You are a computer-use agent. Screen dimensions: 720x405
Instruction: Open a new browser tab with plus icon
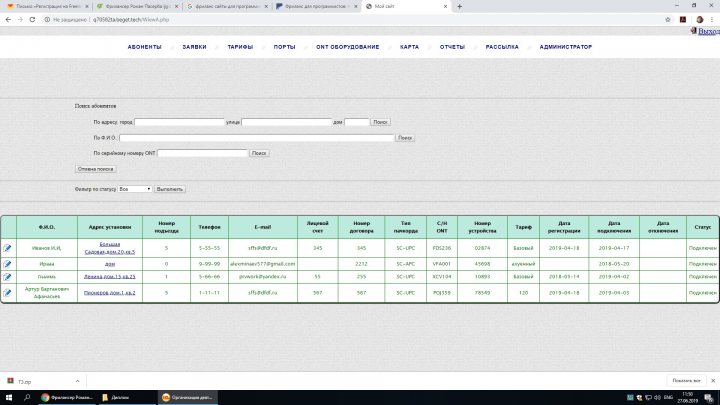tap(459, 6)
